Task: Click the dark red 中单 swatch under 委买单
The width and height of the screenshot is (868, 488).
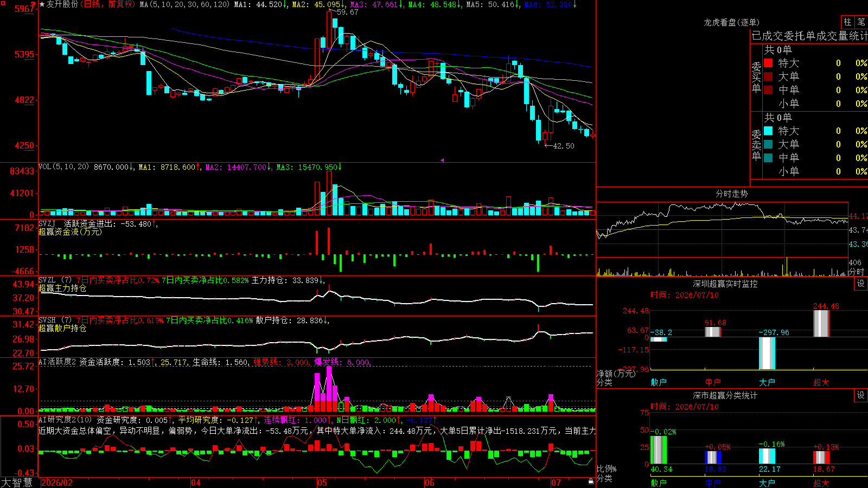Action: coord(768,90)
